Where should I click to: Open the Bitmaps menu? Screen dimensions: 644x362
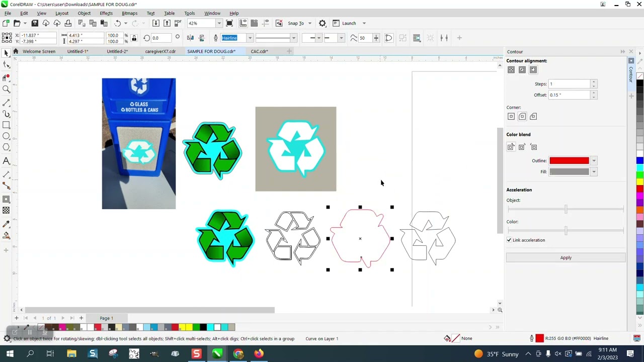[129, 13]
